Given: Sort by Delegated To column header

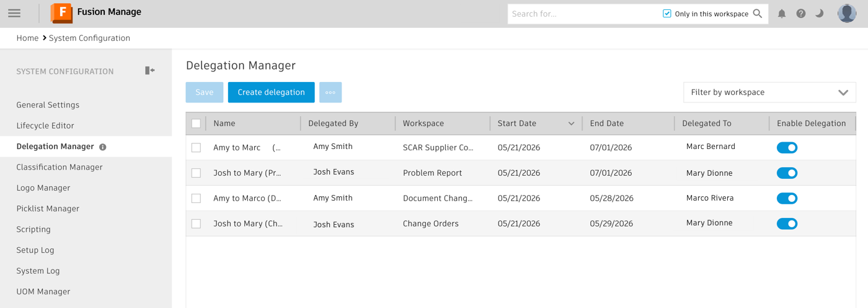Looking at the screenshot, I should (x=707, y=124).
